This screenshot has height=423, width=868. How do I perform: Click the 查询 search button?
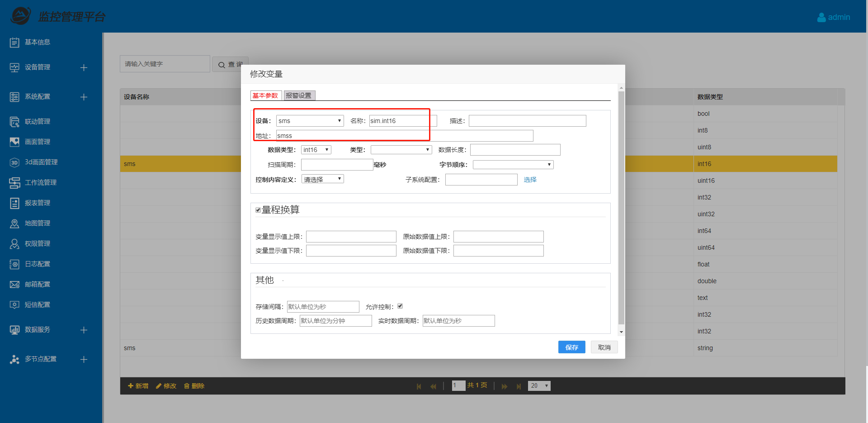[231, 64]
